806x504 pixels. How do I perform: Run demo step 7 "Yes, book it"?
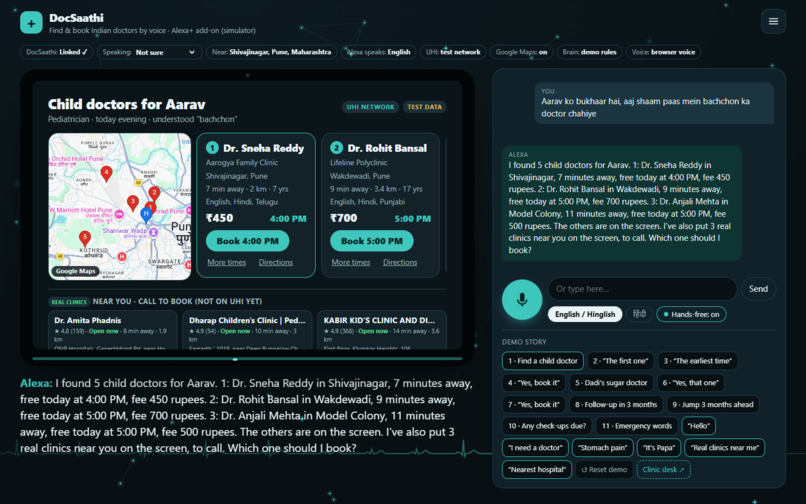click(534, 405)
